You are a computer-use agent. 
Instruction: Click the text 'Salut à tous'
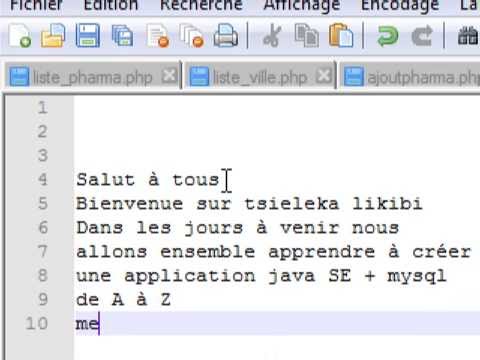pyautogui.click(x=148, y=180)
